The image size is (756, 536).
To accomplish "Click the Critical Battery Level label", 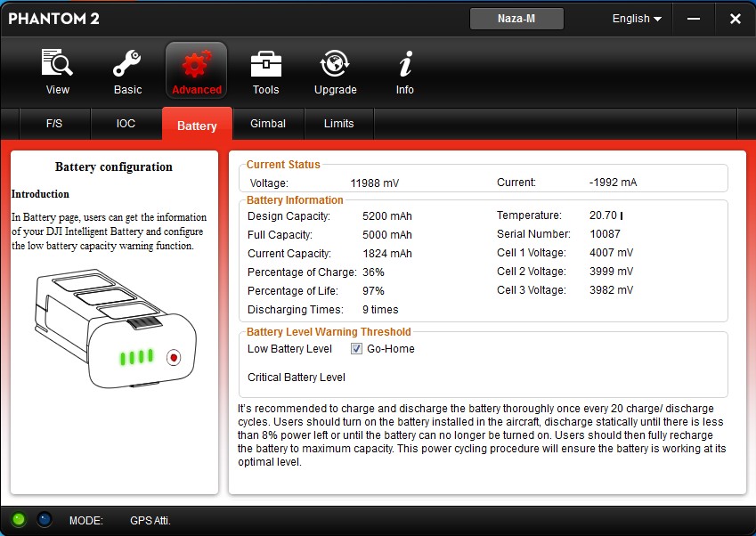I will pyautogui.click(x=297, y=377).
